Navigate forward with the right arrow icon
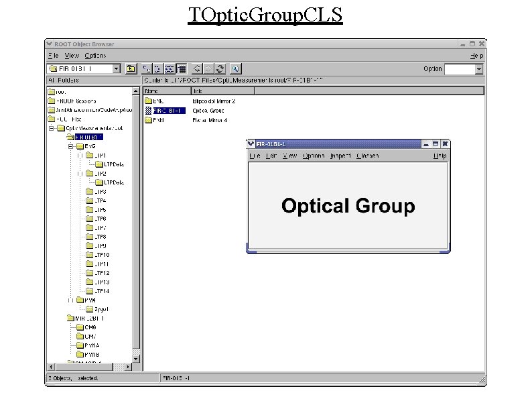Viewport: 532px width, 399px height. point(208,69)
